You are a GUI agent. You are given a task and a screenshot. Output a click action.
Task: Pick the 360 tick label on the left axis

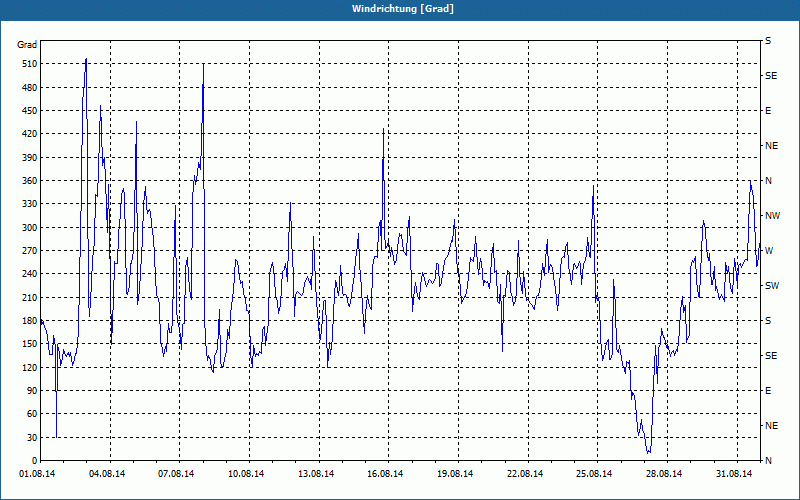coord(30,181)
